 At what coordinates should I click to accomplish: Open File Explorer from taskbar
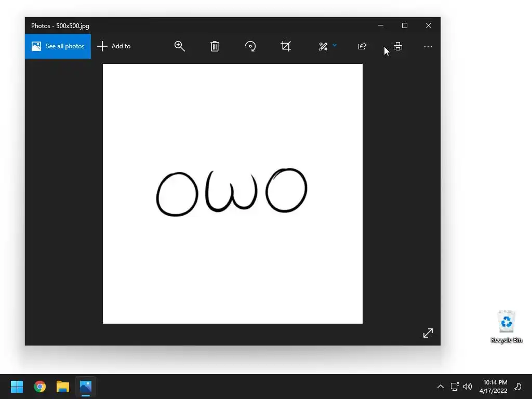coord(63,387)
